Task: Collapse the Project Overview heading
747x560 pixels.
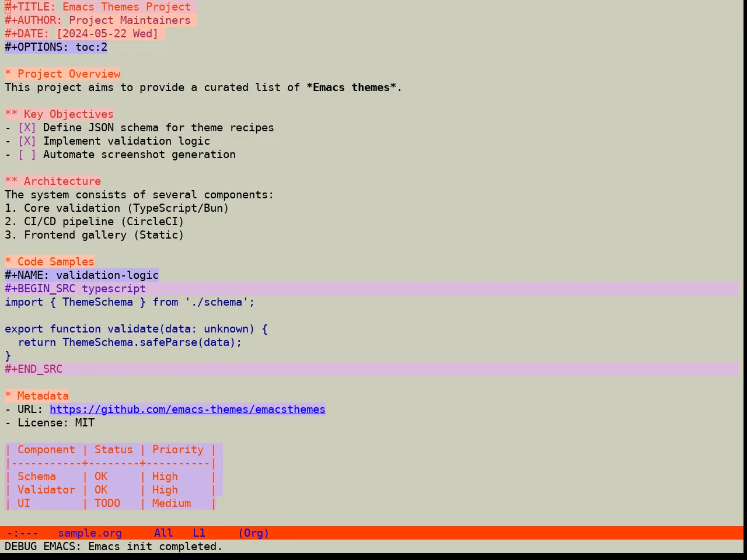Action: (62, 74)
